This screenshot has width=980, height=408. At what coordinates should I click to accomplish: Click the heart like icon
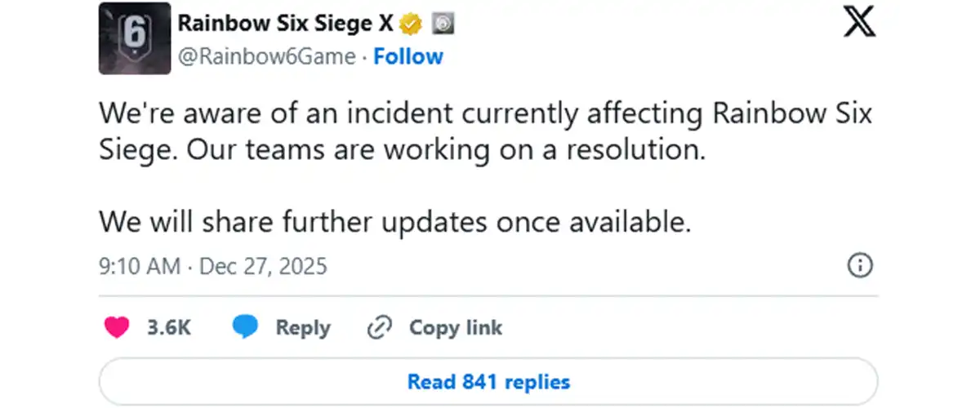pyautogui.click(x=118, y=327)
